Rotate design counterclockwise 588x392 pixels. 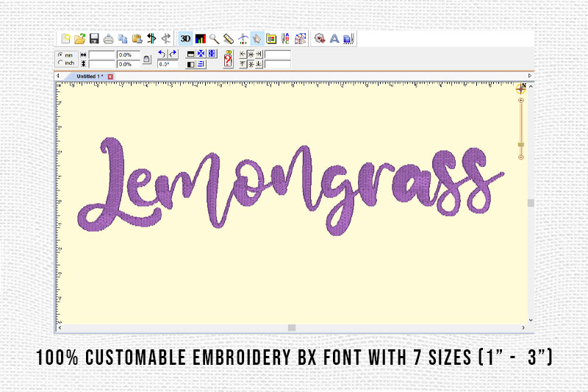(x=162, y=54)
